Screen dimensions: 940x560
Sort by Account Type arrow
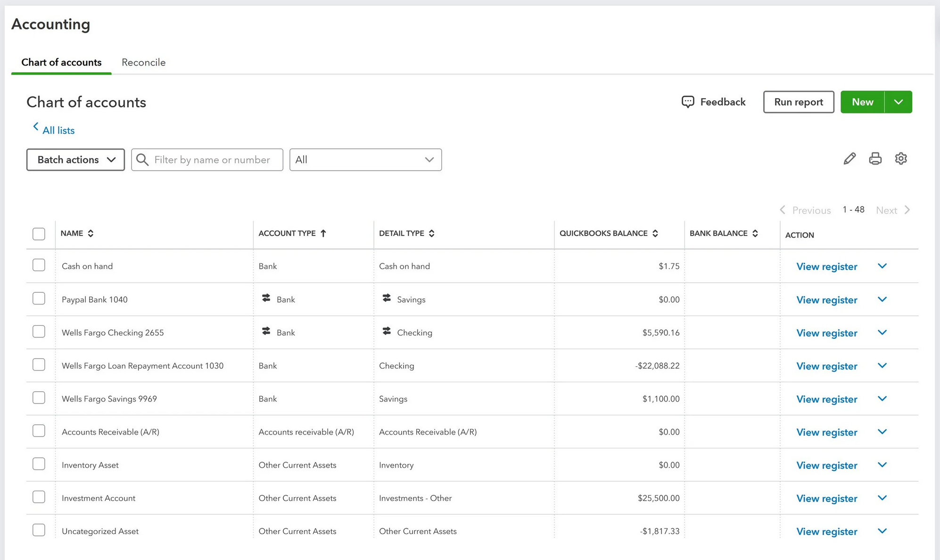[323, 233]
